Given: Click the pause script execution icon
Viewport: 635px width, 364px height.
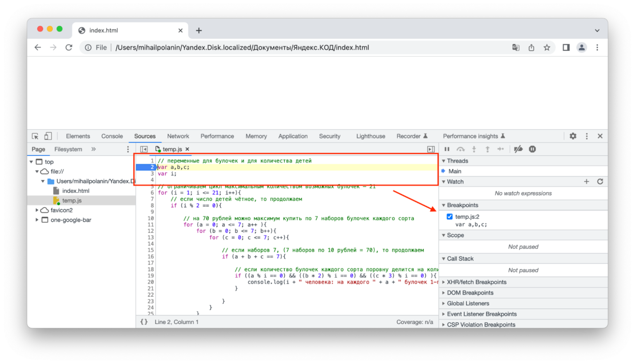Looking at the screenshot, I should point(447,149).
